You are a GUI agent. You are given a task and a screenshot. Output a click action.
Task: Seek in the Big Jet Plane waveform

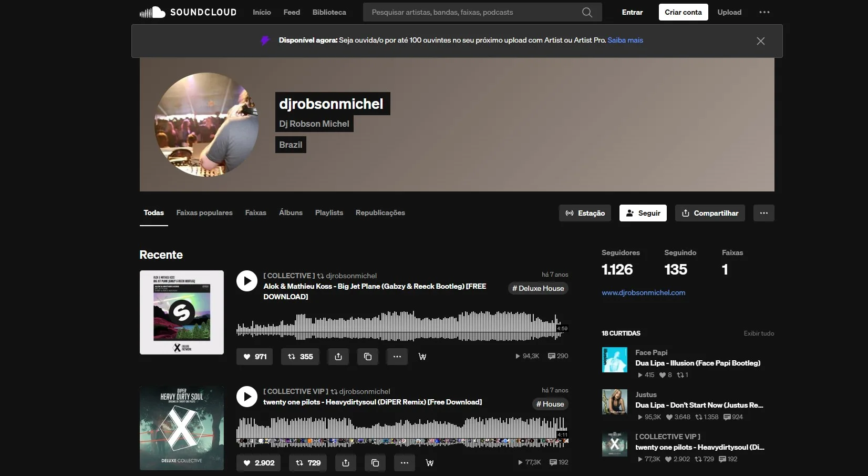point(402,326)
